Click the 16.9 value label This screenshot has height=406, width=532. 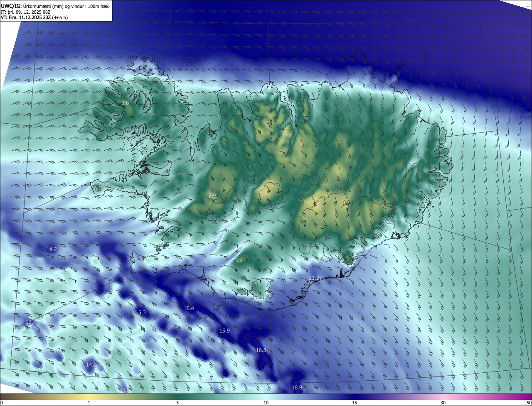point(297,387)
